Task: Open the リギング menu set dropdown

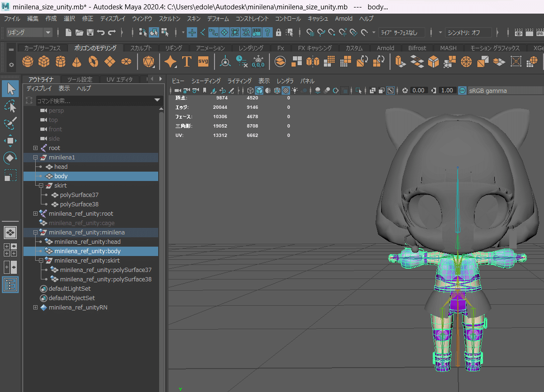Action: pyautogui.click(x=29, y=32)
